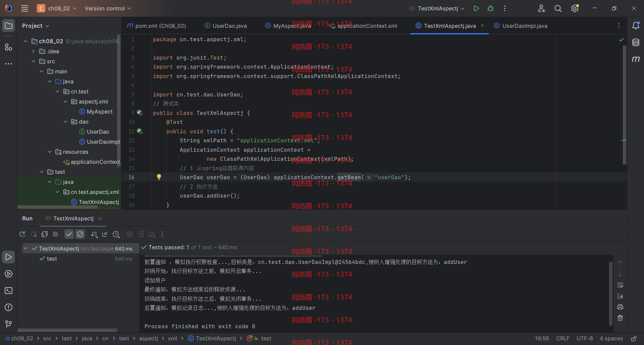Select UserDaoImpl in project tree

100,142
